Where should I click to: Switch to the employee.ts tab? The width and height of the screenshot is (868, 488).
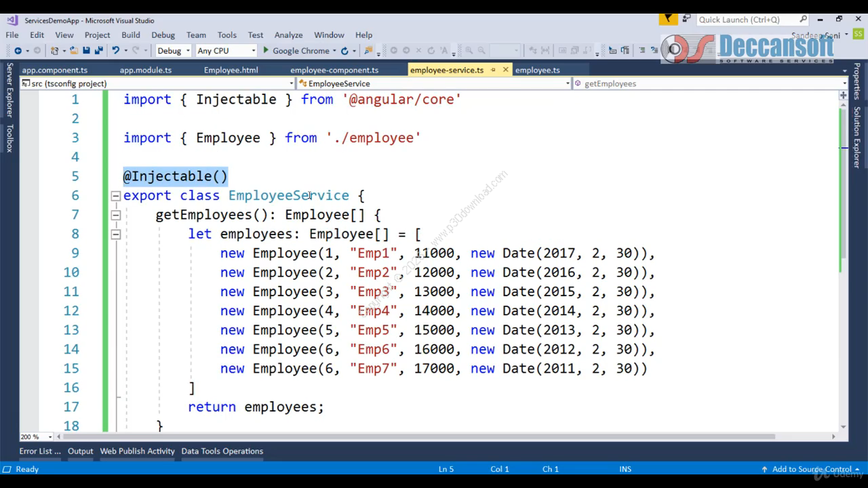537,70
